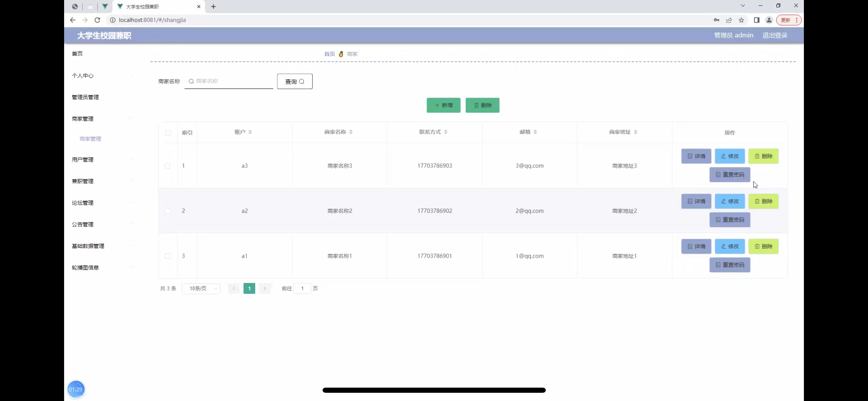Viewport: 868px width, 401px height.
Task: Open the site info icon beside localhost URL
Action: tap(112, 20)
